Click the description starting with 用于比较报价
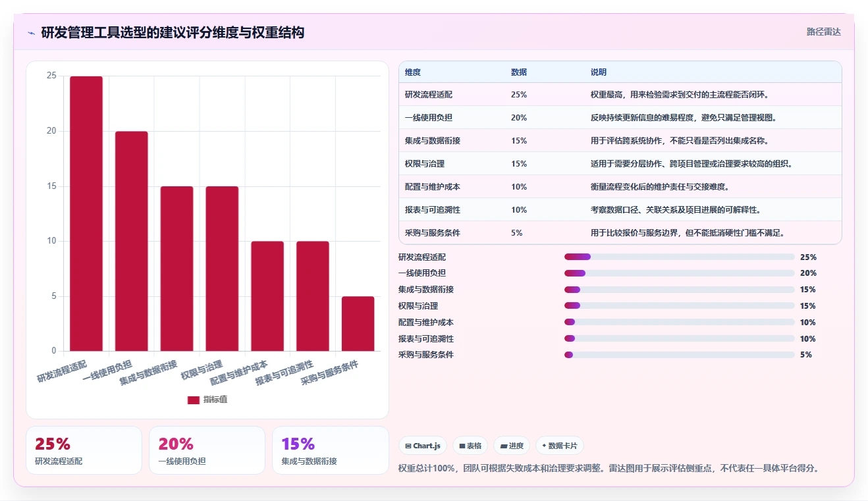Image resolution: width=868 pixels, height=501 pixels. [688, 233]
